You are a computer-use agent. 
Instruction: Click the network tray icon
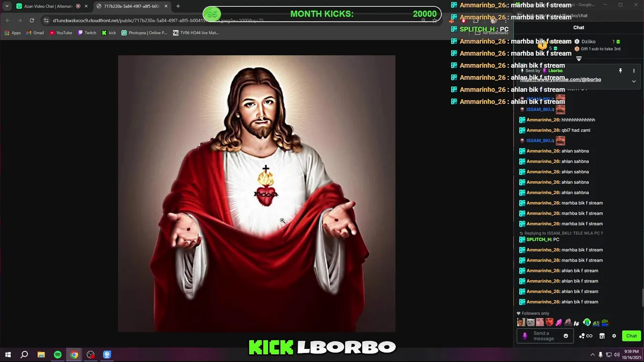[609, 355]
